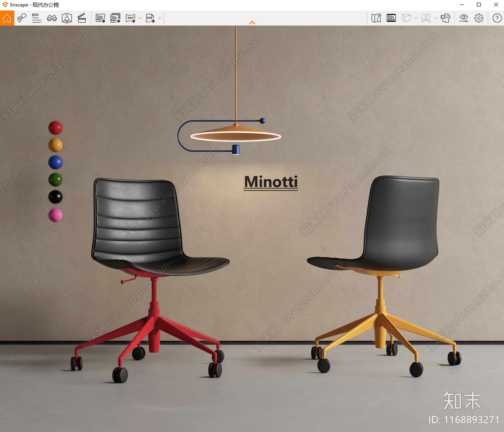Screen dimensions: 504x432
Task: Open Manage Views binoculars icon
Action: point(52,18)
